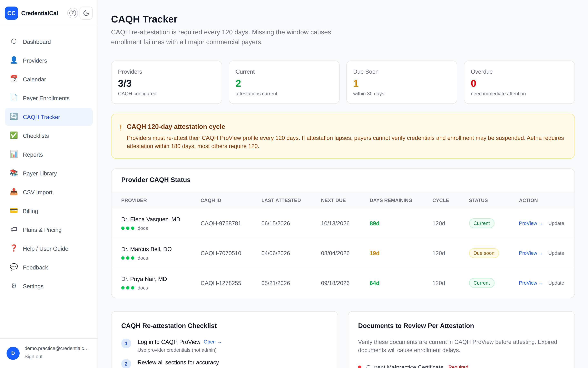Open the Reports section
Viewport: 588px width, 368px height.
point(49,155)
